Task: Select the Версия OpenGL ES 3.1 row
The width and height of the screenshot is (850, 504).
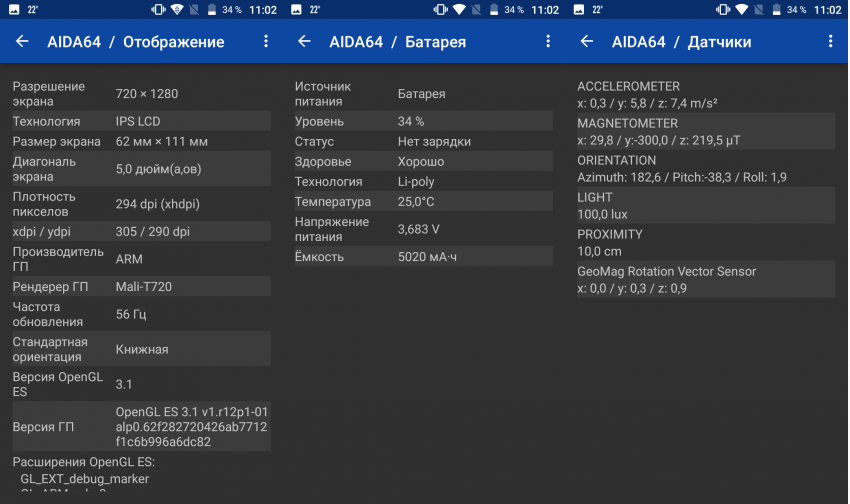Action: click(x=141, y=384)
